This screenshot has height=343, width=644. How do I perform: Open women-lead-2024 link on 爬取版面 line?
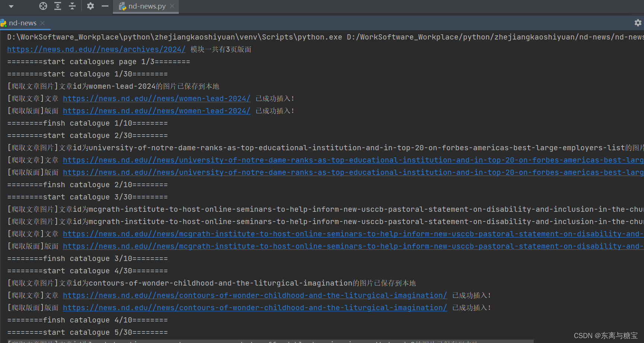click(157, 111)
